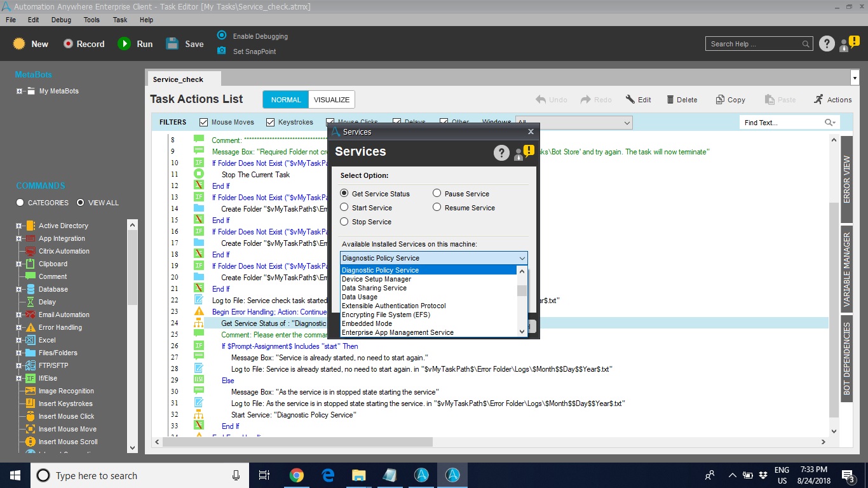Image resolution: width=868 pixels, height=488 pixels.
Task: Pick Data Sharing Service from the list
Action: click(374, 288)
